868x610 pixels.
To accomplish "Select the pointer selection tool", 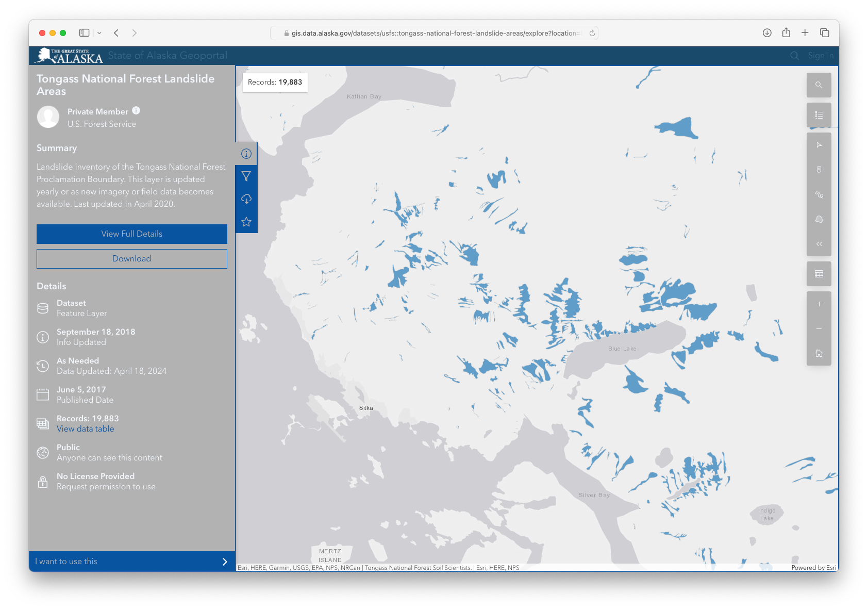I will click(819, 145).
